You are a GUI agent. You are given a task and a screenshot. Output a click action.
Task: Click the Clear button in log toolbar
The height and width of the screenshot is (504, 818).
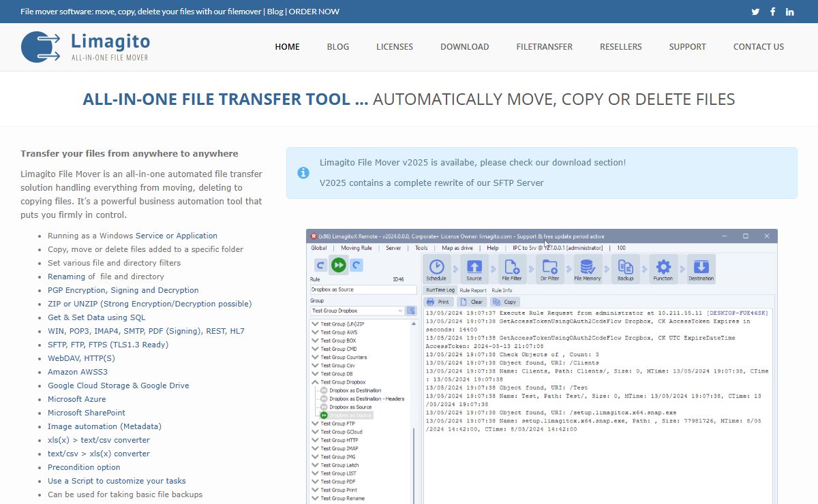point(471,302)
